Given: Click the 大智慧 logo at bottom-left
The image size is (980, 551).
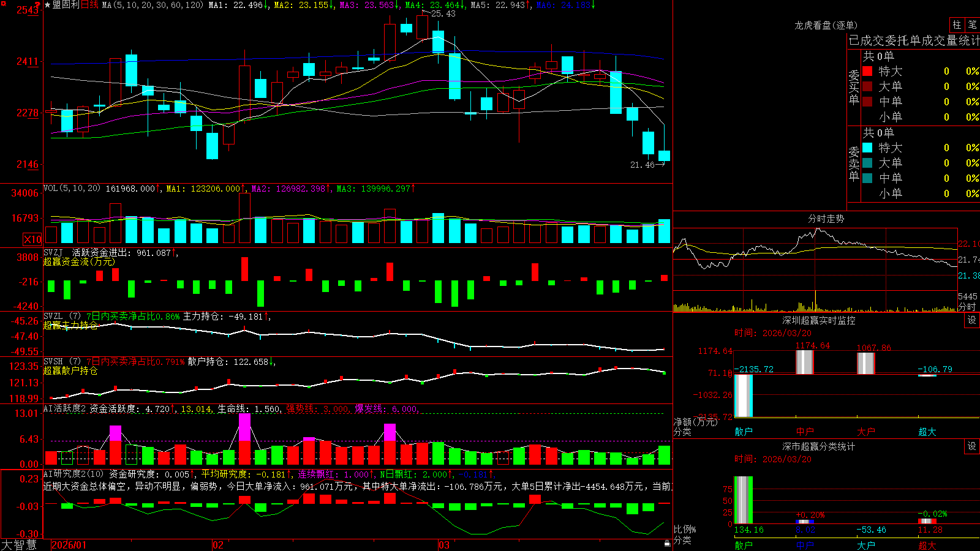Looking at the screenshot, I should [x=19, y=544].
